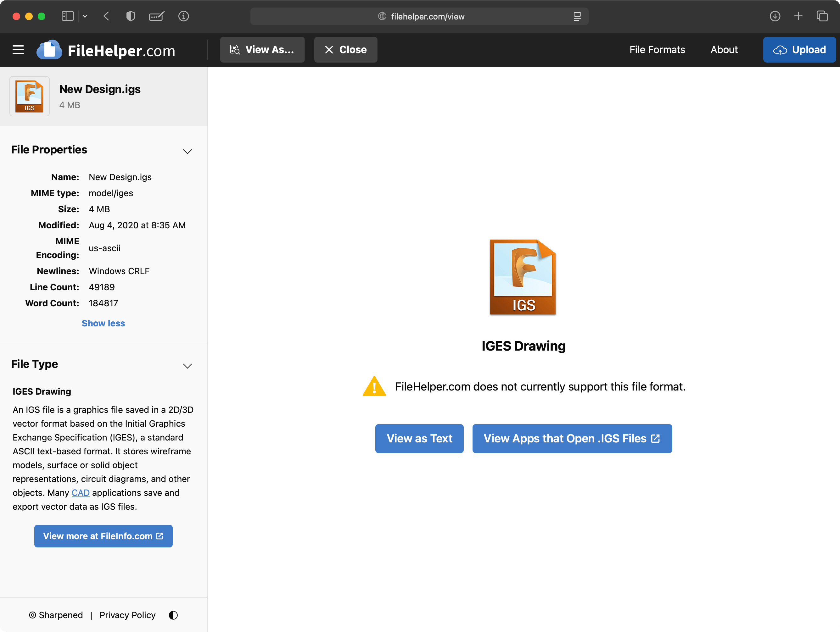Open a new browser tab
This screenshot has width=840, height=632.
[798, 16]
